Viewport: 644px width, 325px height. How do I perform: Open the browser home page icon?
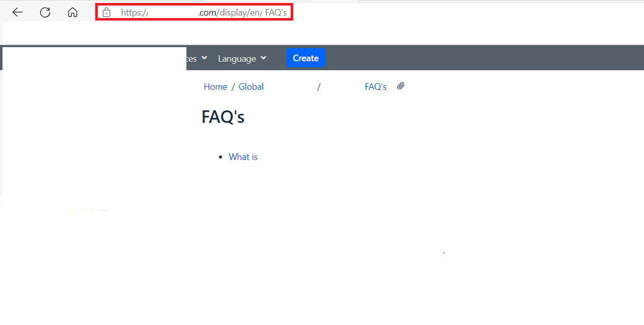pos(73,13)
